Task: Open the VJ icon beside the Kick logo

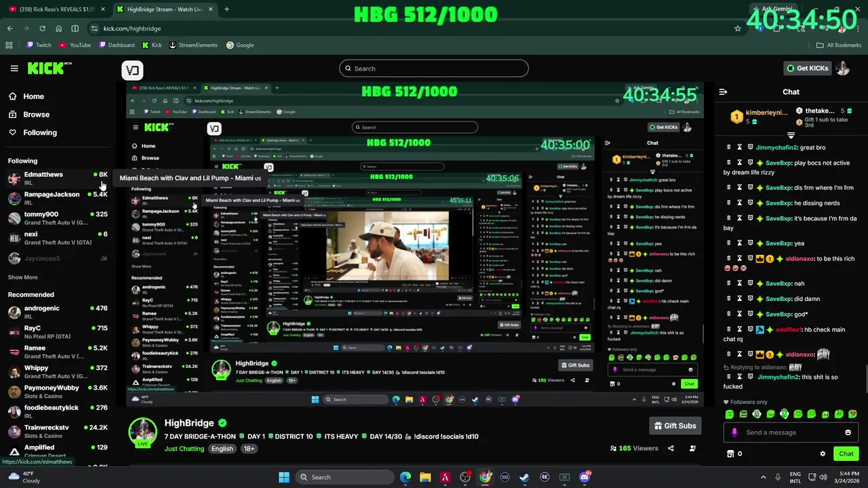Action: 132,70
